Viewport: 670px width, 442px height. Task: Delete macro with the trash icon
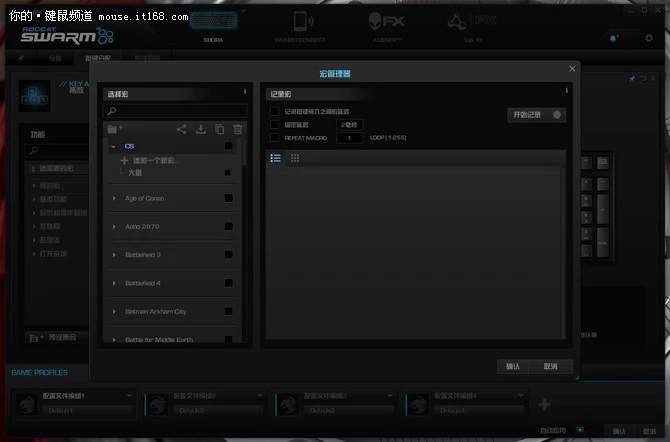pyautogui.click(x=237, y=129)
